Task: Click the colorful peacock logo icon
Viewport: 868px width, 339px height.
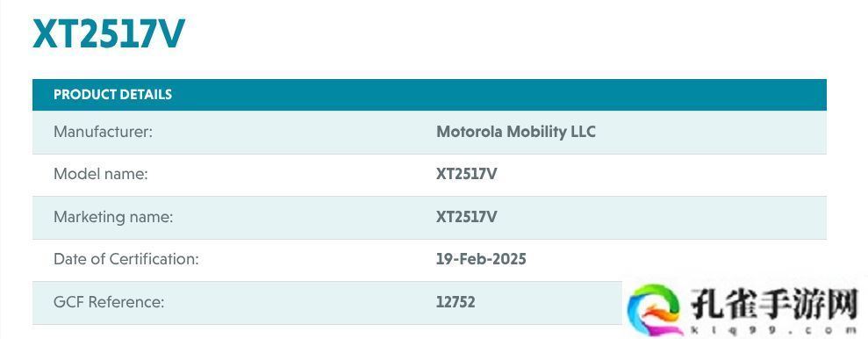Action: [x=656, y=310]
